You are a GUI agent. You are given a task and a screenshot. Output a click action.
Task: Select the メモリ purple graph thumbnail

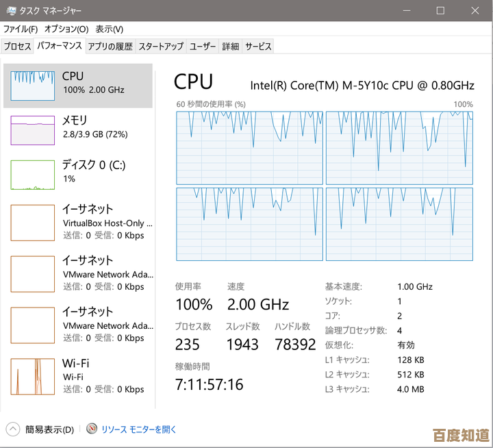(x=33, y=130)
